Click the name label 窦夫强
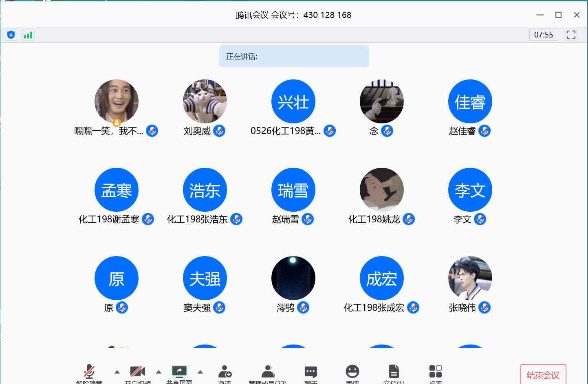Viewport: 588px width, 384px height. [x=197, y=308]
